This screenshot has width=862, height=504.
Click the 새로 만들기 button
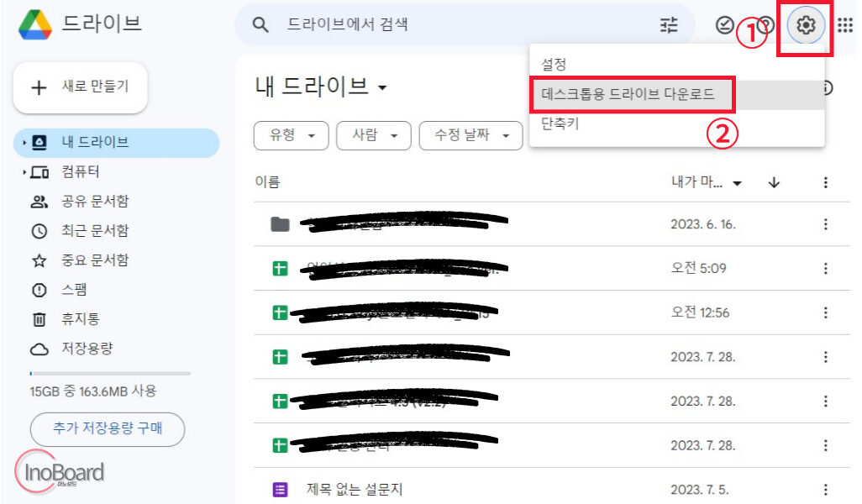click(81, 87)
